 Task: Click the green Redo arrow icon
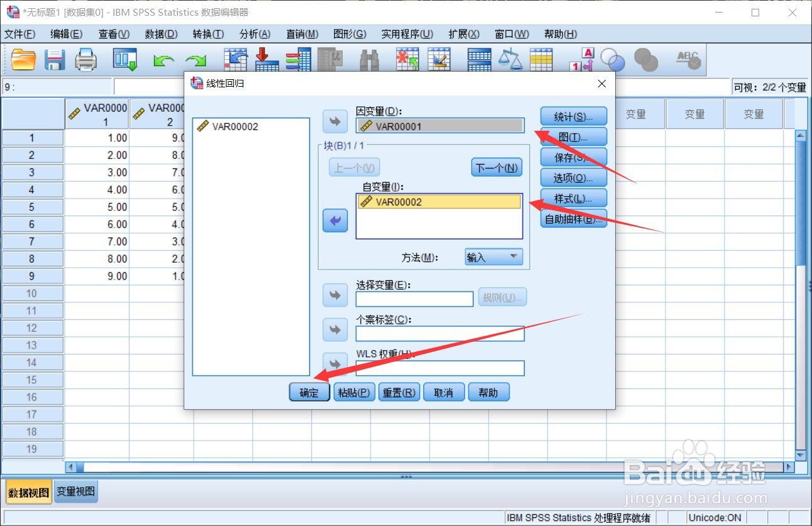tap(196, 61)
